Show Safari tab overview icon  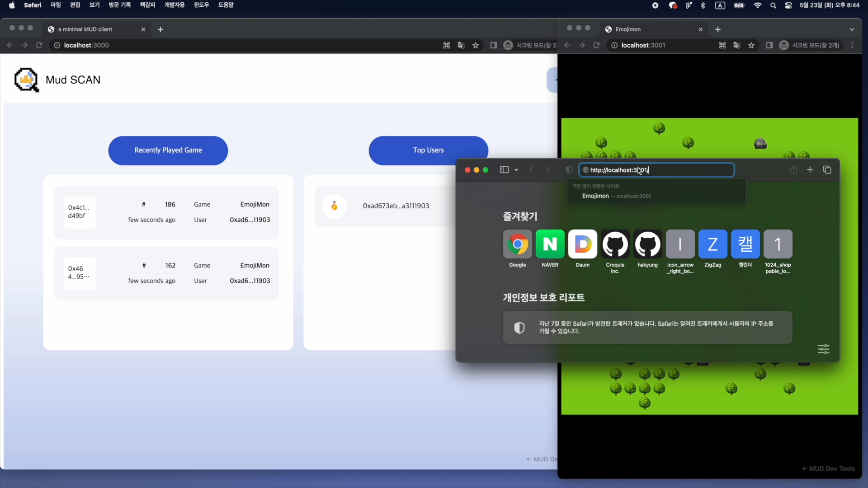(x=827, y=169)
